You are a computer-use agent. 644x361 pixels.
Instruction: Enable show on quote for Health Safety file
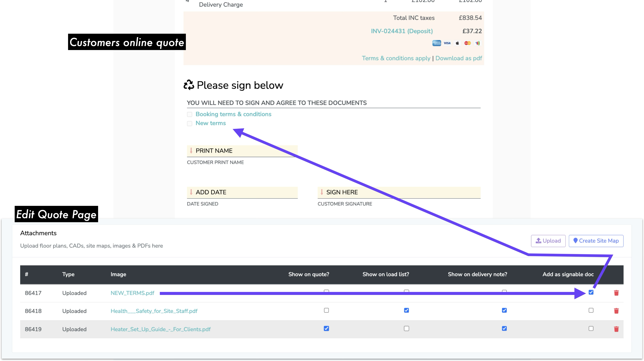(x=326, y=310)
